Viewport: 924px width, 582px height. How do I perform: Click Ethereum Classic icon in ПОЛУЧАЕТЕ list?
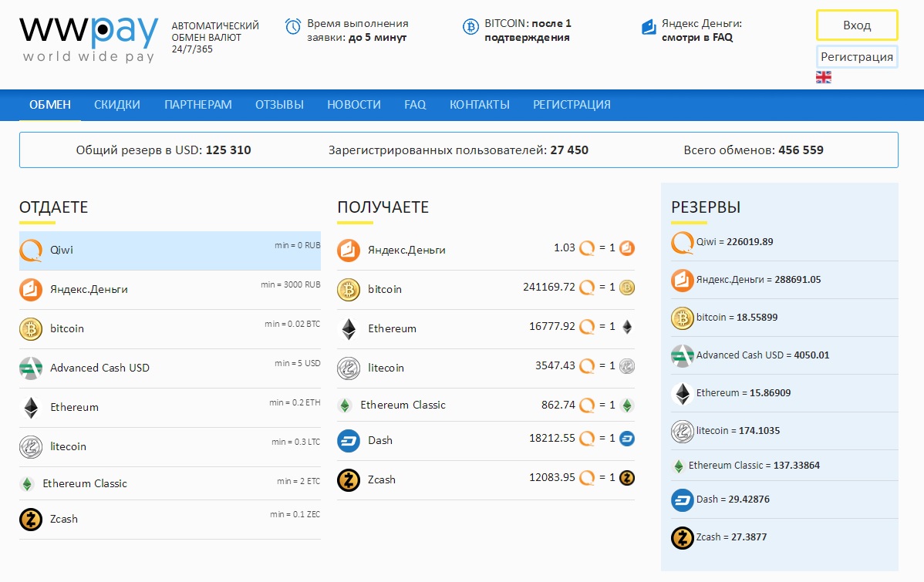coord(345,405)
